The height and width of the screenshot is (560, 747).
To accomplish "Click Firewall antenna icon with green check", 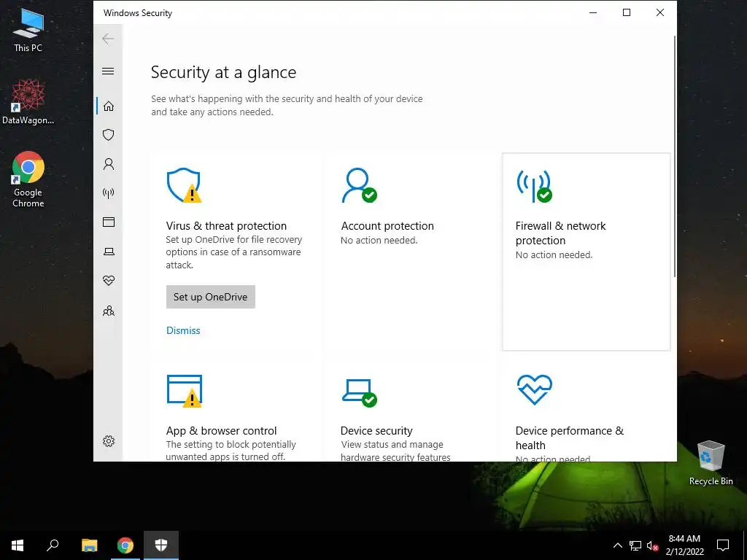I will pyautogui.click(x=534, y=186).
